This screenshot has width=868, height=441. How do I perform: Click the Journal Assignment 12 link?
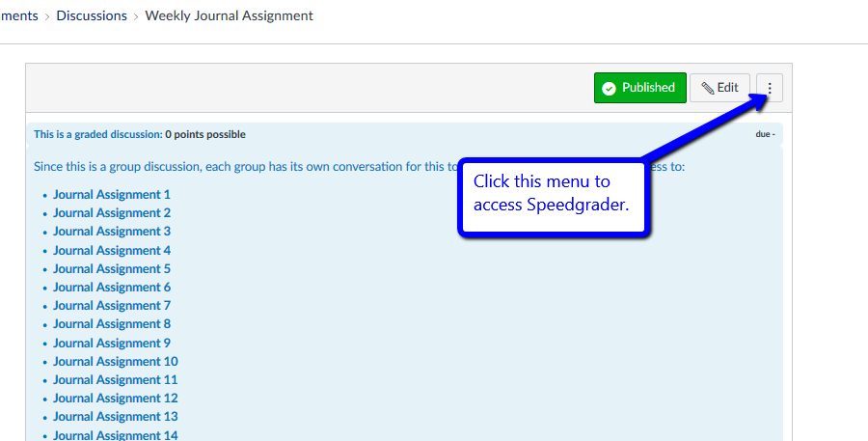coord(115,399)
